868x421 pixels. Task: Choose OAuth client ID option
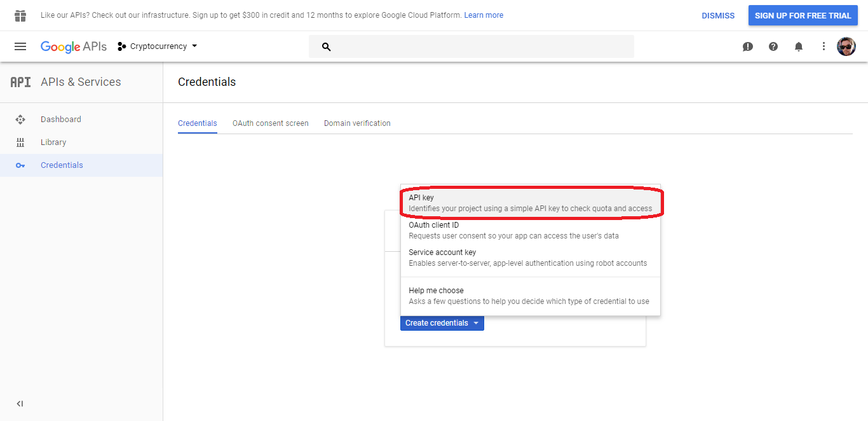pos(531,230)
